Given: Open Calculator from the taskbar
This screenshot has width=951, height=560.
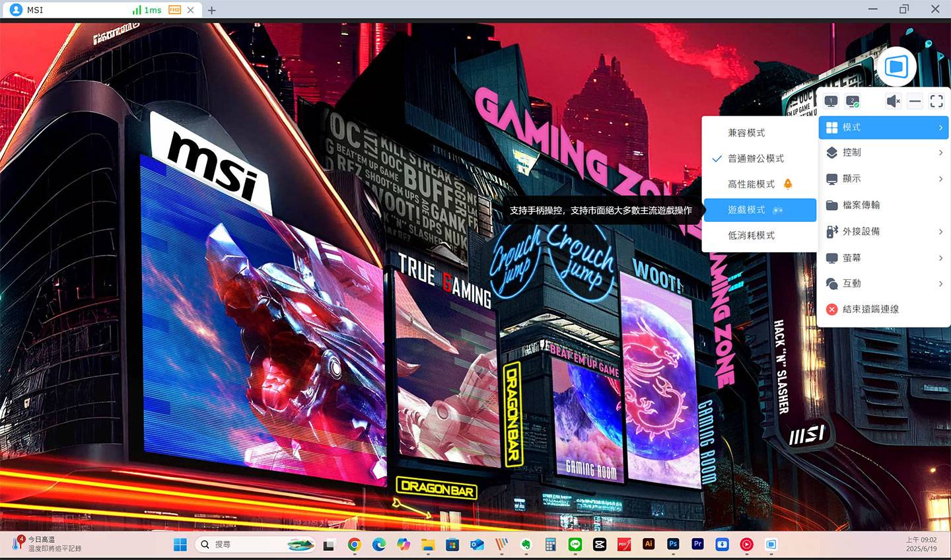Looking at the screenshot, I should click(550, 545).
